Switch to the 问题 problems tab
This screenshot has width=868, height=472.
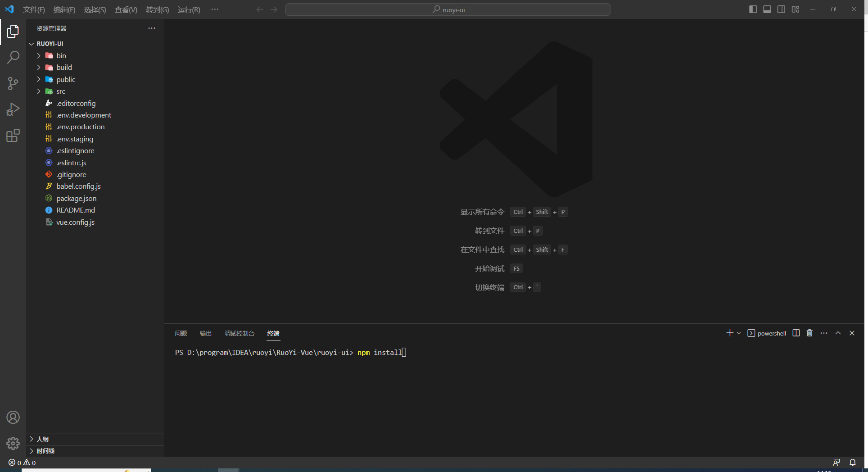pos(181,333)
